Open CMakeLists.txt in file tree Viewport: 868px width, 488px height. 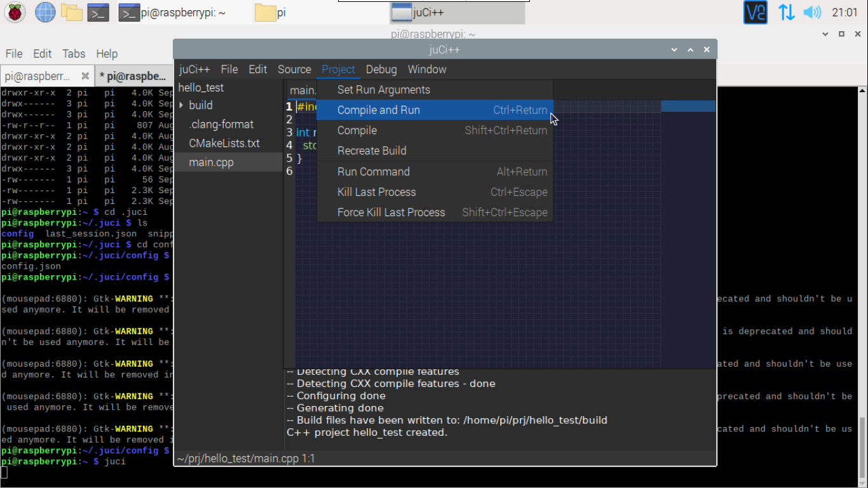pos(224,144)
